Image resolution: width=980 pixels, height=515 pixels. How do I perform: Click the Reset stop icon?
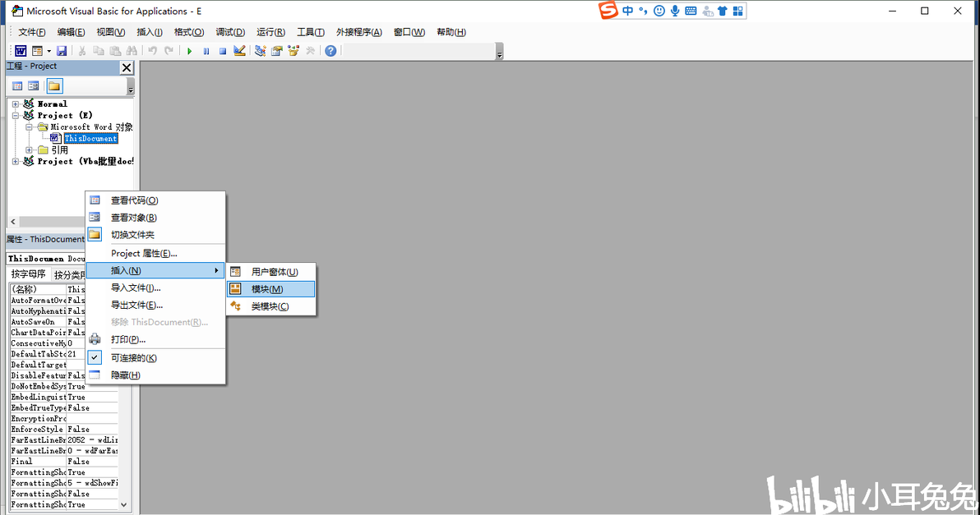click(223, 51)
